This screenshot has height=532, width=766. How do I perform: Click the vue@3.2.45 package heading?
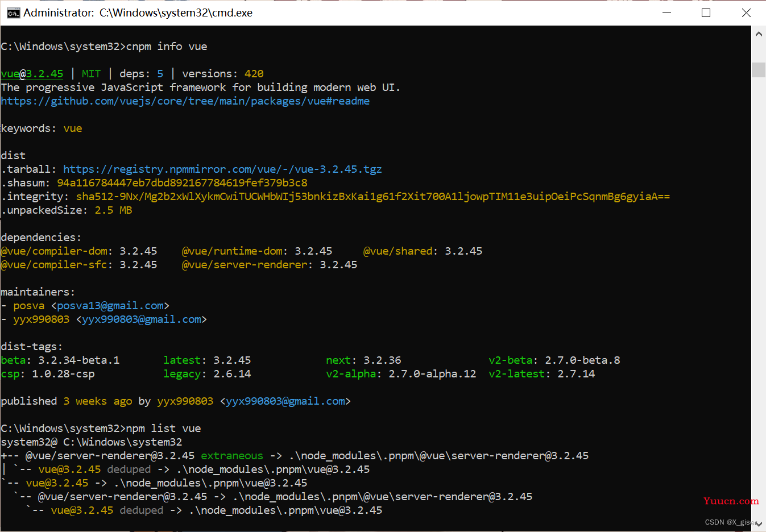[x=32, y=74]
